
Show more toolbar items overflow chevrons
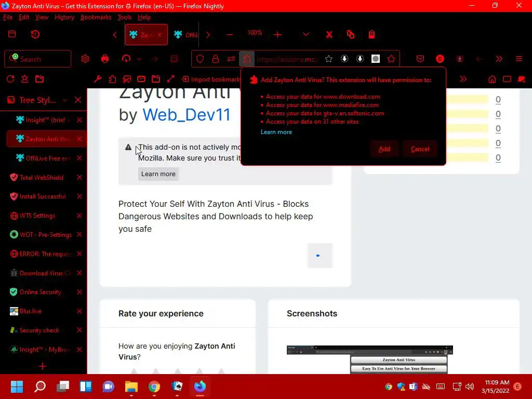(x=499, y=59)
